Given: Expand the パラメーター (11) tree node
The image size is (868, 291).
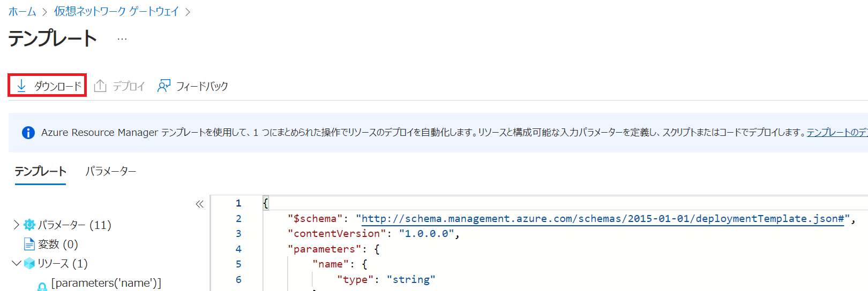Looking at the screenshot, I should point(16,225).
